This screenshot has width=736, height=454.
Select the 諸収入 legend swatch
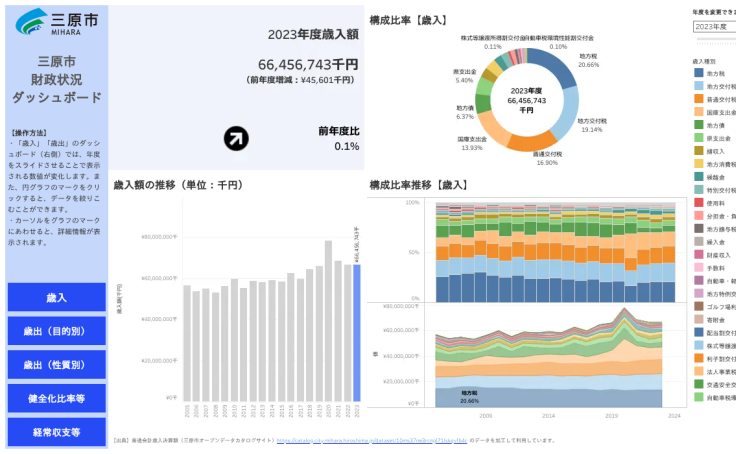tap(699, 151)
